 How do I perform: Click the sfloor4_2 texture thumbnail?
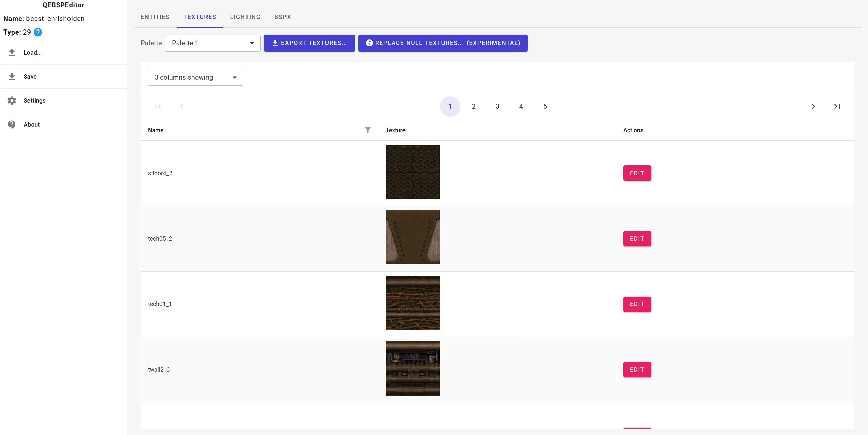(413, 172)
